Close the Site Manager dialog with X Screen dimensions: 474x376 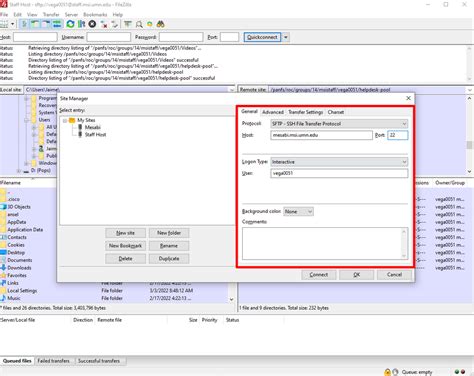pyautogui.click(x=408, y=98)
